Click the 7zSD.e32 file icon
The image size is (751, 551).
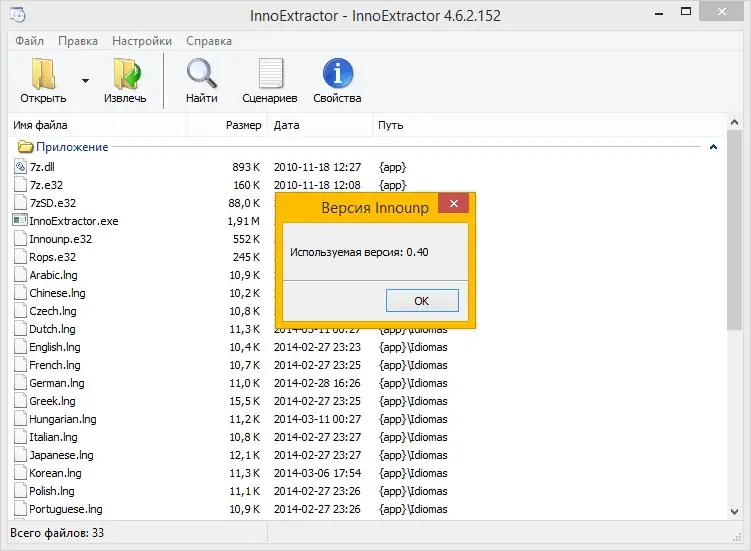tap(20, 203)
